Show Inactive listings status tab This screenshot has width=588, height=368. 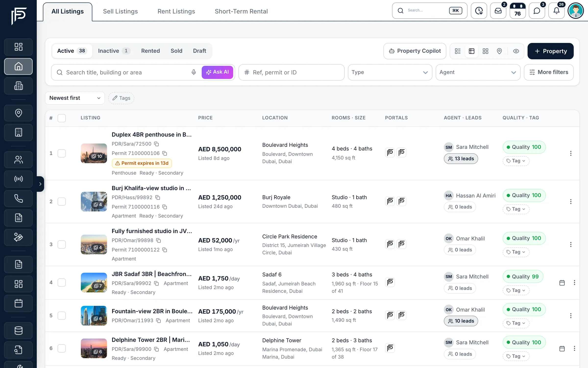point(114,51)
